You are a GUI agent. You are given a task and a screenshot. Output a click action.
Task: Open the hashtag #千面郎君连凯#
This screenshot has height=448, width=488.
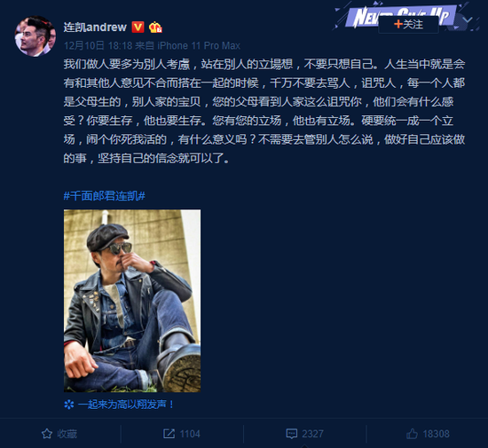105,196
